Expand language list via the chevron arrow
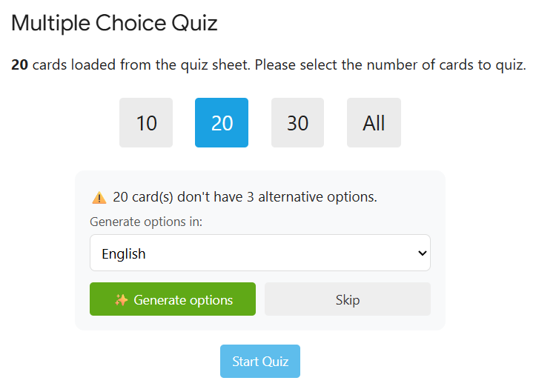The height and width of the screenshot is (392, 536). point(423,253)
